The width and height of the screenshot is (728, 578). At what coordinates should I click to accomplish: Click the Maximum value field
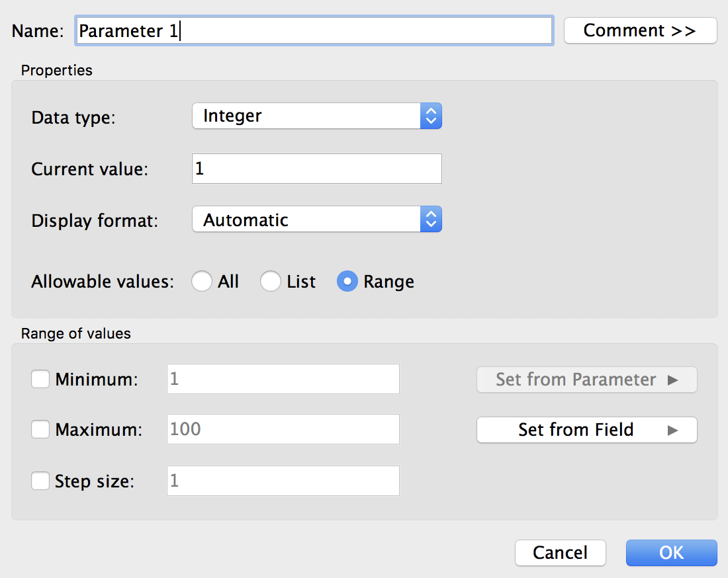click(x=283, y=429)
